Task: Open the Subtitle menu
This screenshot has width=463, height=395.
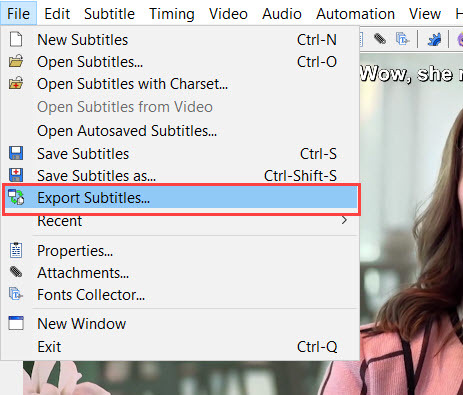Action: click(x=109, y=14)
